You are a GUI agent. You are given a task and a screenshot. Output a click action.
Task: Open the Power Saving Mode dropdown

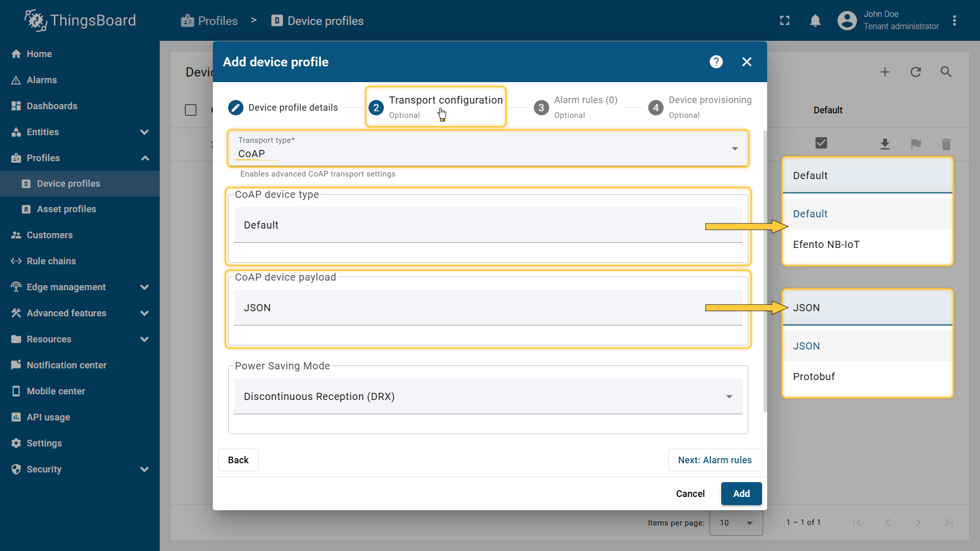[x=487, y=396]
